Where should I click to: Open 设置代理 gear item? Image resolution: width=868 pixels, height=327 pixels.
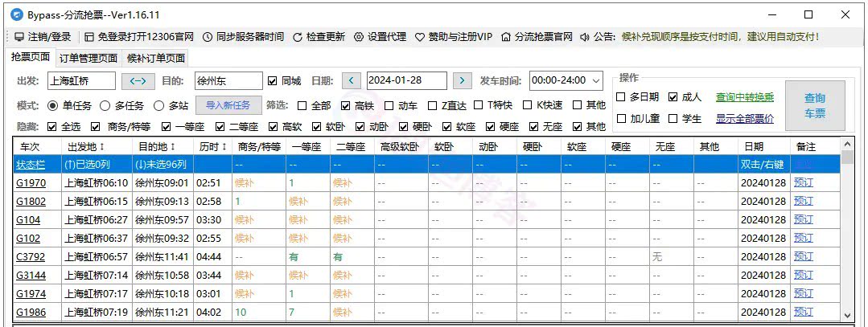[x=380, y=37]
